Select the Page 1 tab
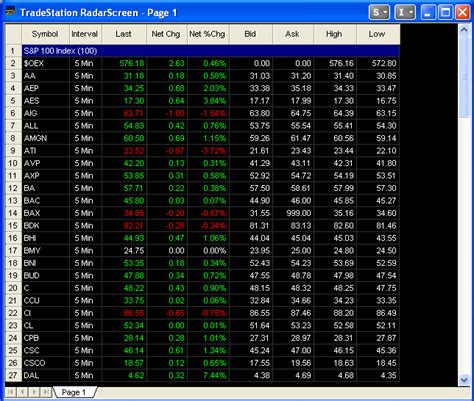Image resolution: width=474 pixels, height=401 pixels. (x=74, y=392)
